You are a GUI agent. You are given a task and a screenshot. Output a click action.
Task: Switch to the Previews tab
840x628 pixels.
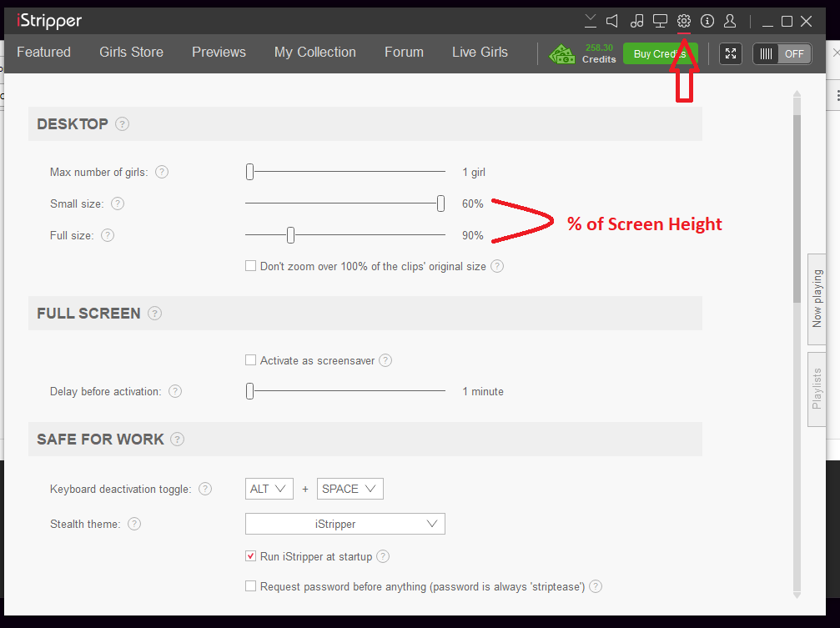(219, 52)
